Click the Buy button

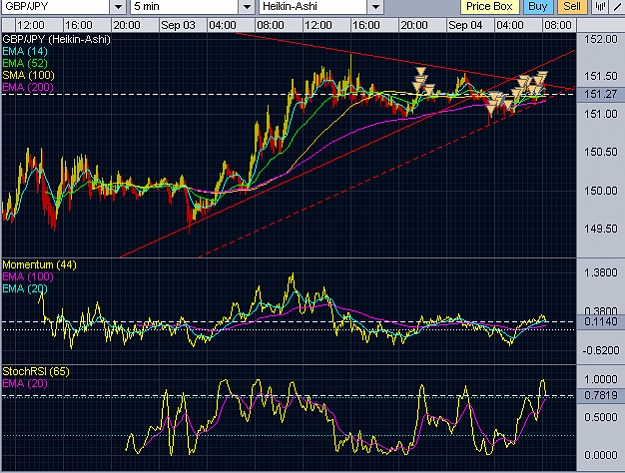(537, 7)
